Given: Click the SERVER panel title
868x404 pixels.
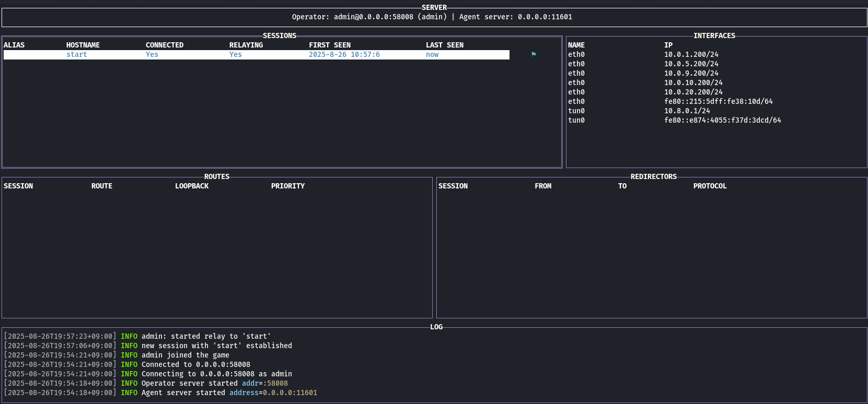Looking at the screenshot, I should coord(434,8).
